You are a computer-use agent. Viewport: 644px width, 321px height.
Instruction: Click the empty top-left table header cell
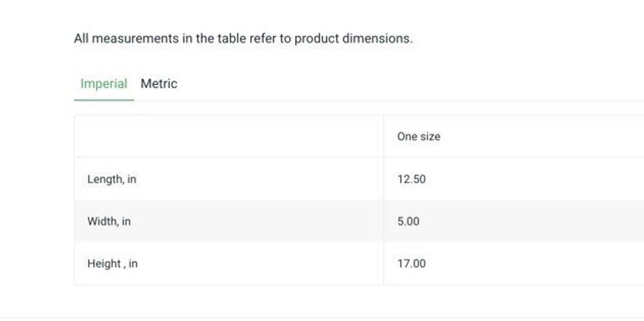(x=228, y=137)
